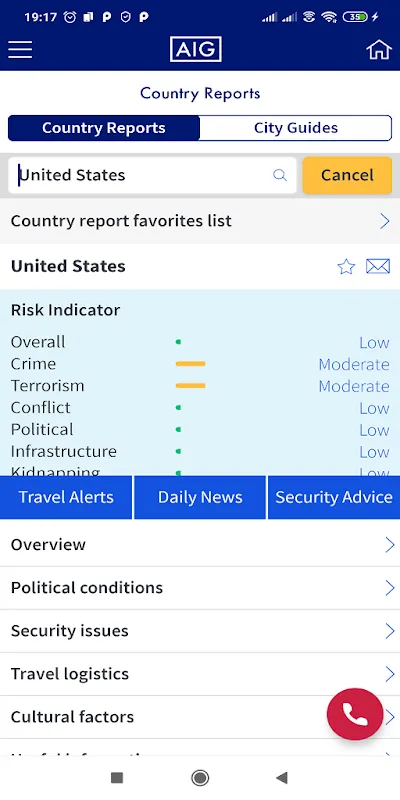Switch to City Guides tab
The image size is (400, 800).
tap(296, 128)
